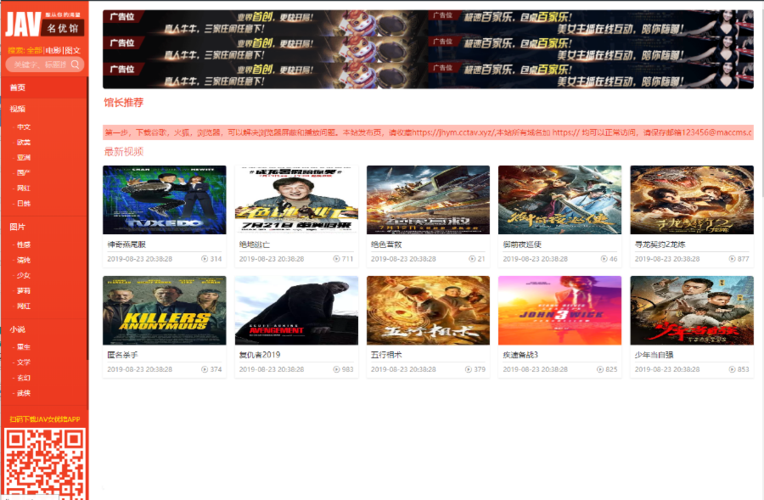Click the JAV site logo
The height and width of the screenshot is (500, 764).
pos(44,23)
